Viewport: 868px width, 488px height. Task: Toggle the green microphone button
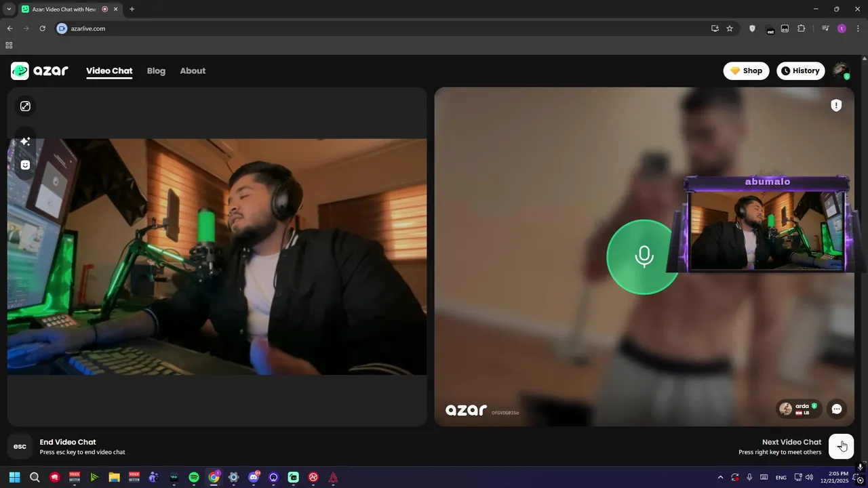pos(643,257)
